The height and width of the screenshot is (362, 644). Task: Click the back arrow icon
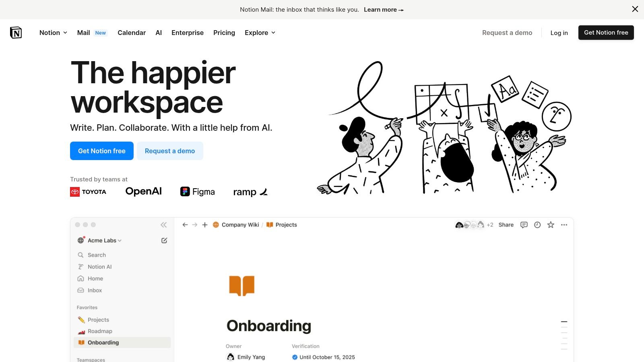[x=185, y=225]
